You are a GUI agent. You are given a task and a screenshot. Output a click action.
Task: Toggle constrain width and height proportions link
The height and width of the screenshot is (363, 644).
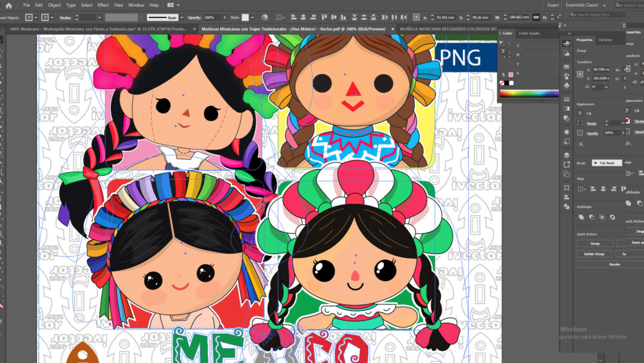[536, 17]
